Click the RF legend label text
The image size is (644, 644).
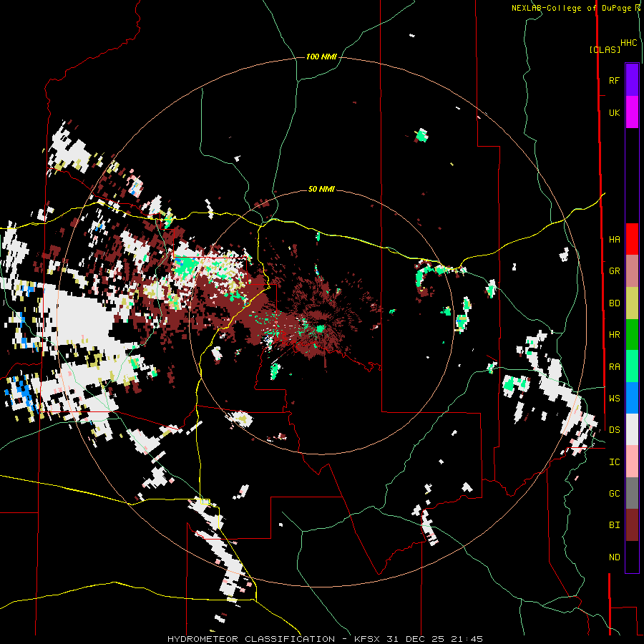[614, 80]
